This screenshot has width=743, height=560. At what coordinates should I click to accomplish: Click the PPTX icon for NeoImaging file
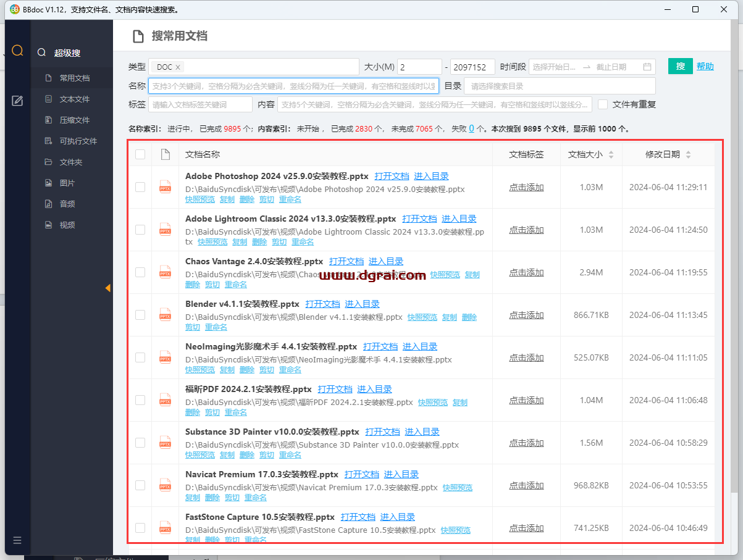pos(165,357)
